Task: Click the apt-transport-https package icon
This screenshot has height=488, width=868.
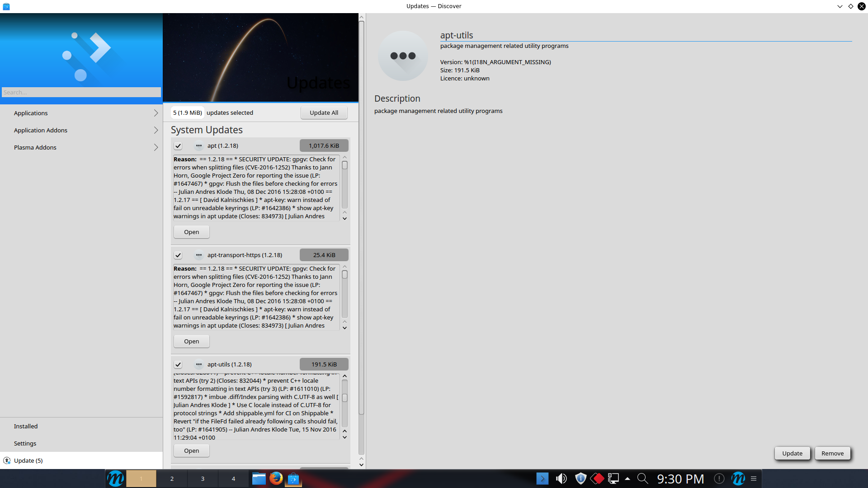Action: 199,255
